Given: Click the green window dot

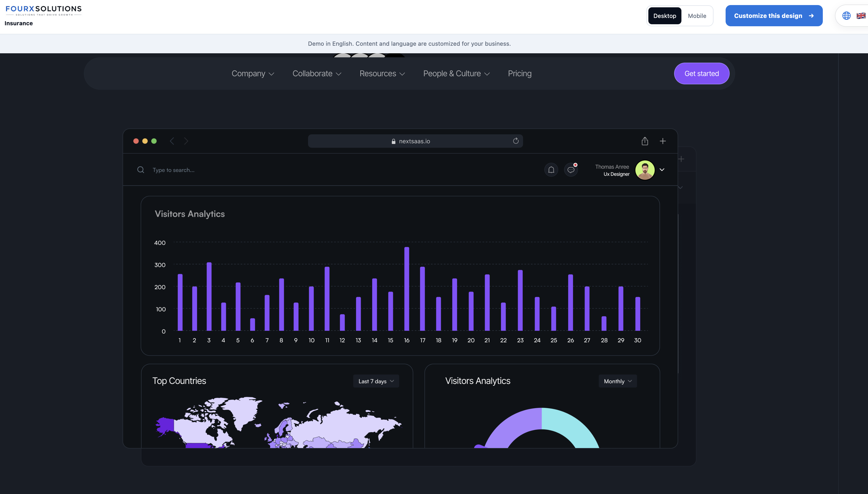Looking at the screenshot, I should 154,141.
